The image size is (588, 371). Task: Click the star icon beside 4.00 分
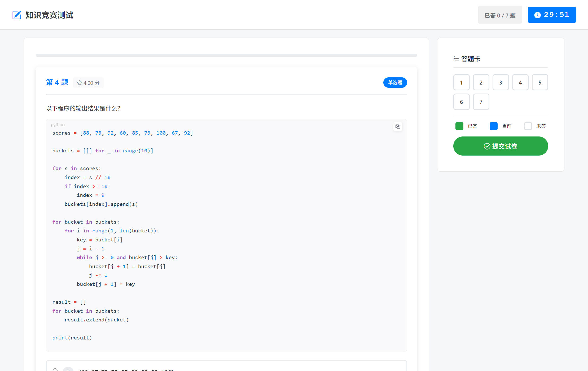[x=79, y=83]
